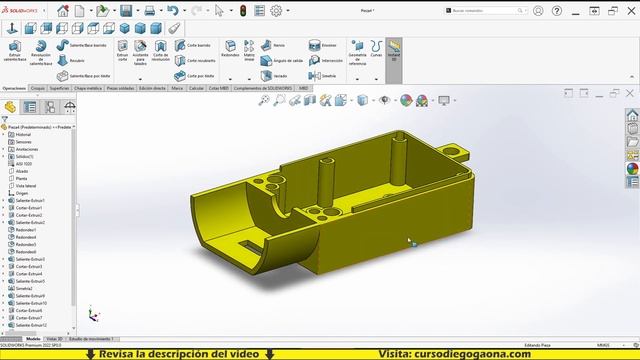Click the Corte barrido button
The image size is (640, 360).
click(193, 45)
